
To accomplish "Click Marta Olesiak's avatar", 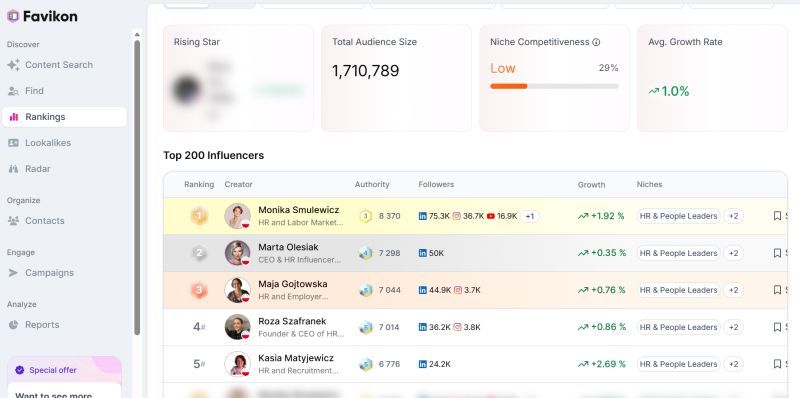I will click(x=237, y=253).
